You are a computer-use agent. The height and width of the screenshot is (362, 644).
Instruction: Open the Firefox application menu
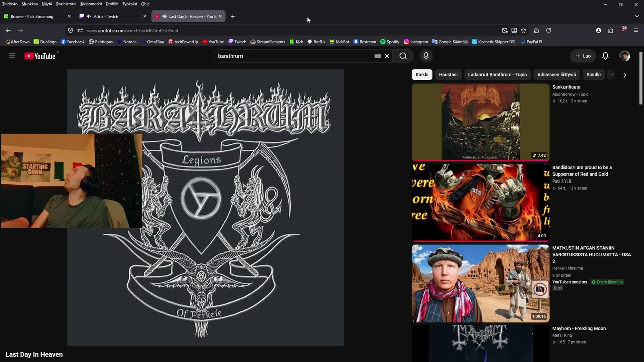coord(636,30)
